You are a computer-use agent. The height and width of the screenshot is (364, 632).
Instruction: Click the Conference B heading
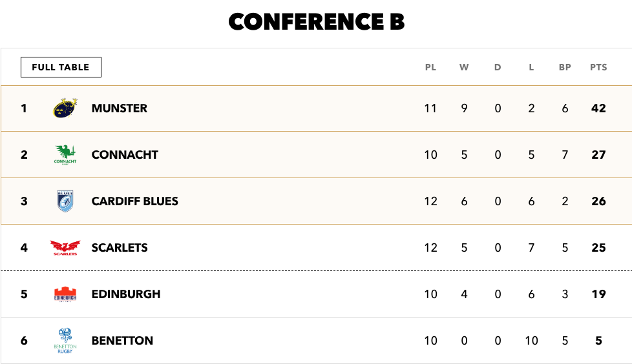(317, 22)
